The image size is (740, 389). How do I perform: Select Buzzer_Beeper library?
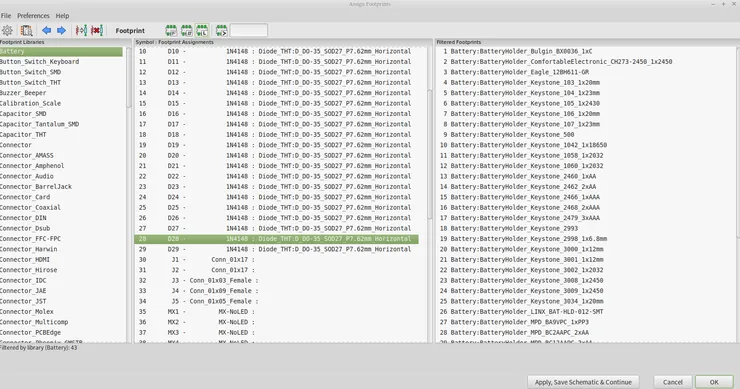click(x=61, y=93)
